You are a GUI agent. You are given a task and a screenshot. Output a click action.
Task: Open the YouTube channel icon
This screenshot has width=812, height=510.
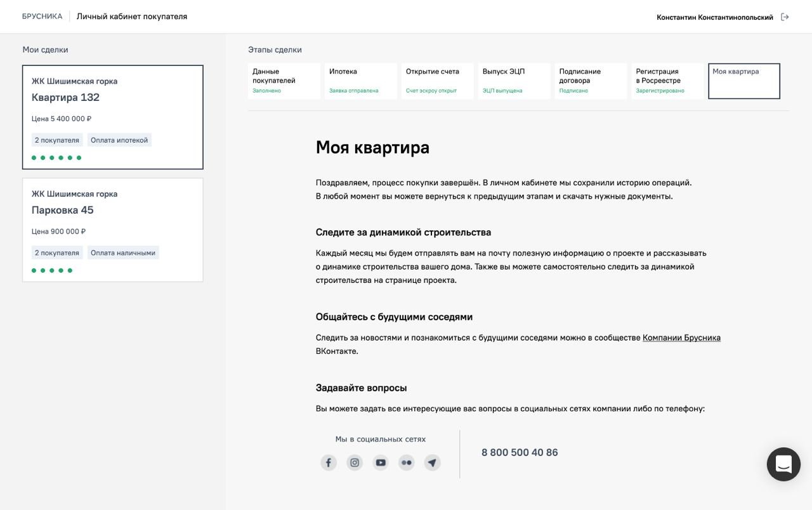(381, 462)
